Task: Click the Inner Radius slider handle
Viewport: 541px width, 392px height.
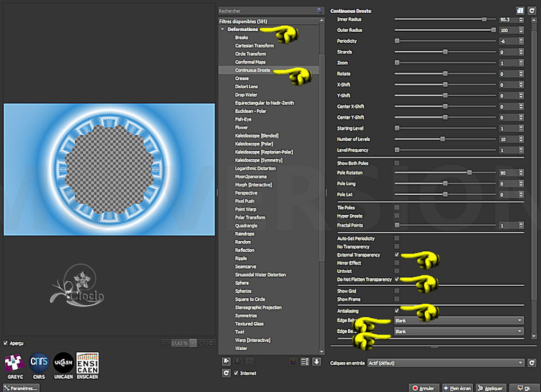Action: 484,20
